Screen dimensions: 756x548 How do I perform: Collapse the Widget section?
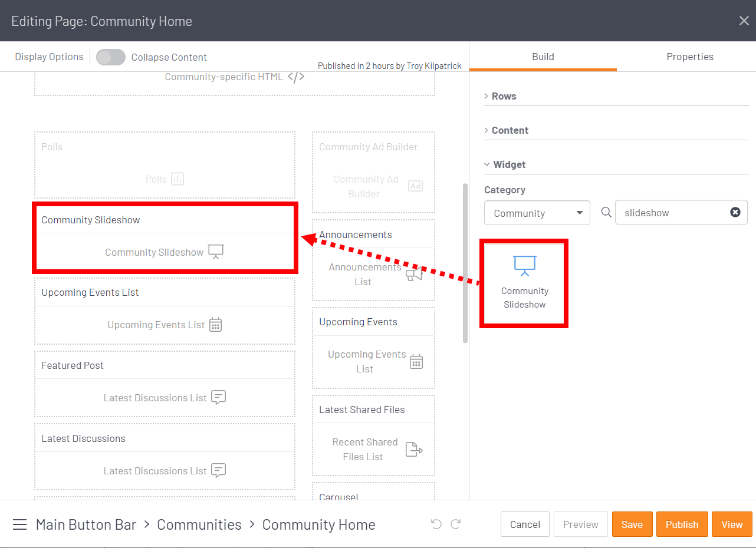(x=509, y=164)
